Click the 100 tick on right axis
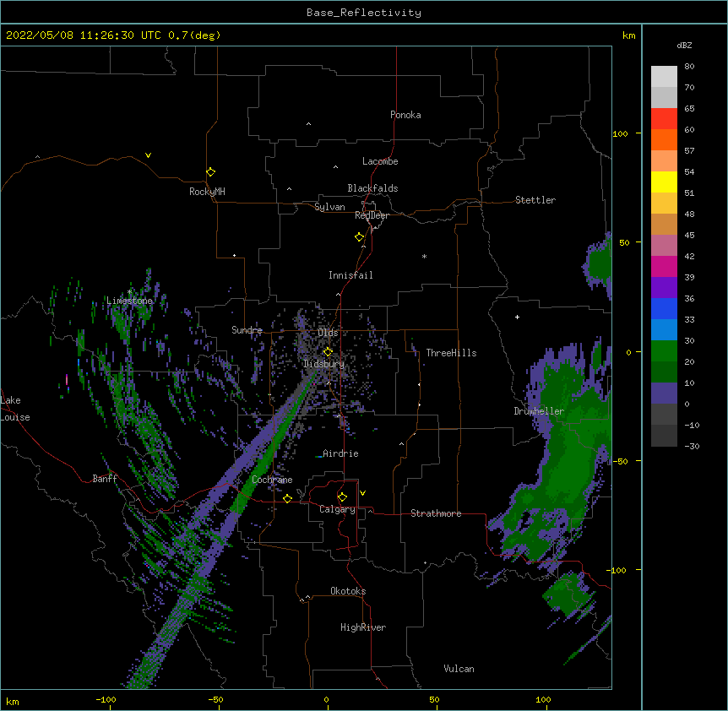The width and height of the screenshot is (728, 711). coord(620,133)
